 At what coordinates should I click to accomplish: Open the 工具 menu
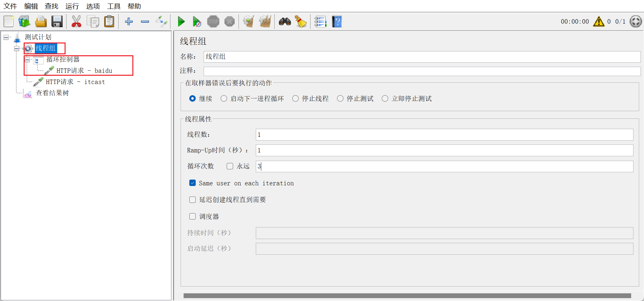[x=114, y=6]
